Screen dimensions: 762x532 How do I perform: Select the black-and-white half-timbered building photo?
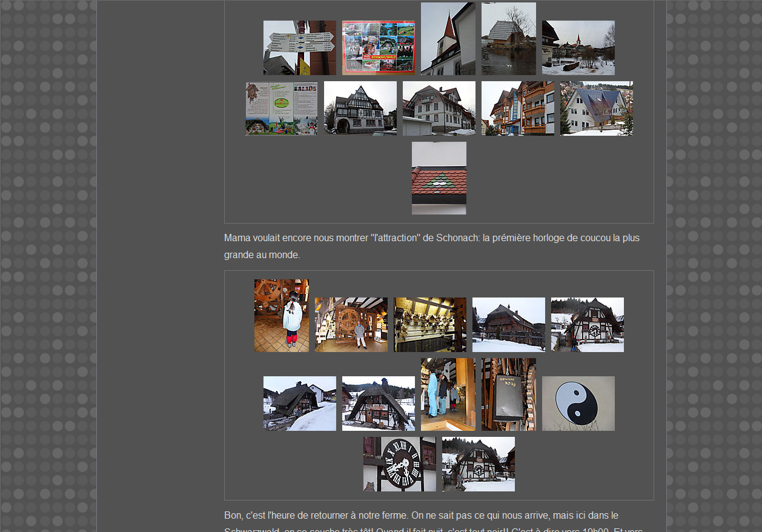[360, 108]
